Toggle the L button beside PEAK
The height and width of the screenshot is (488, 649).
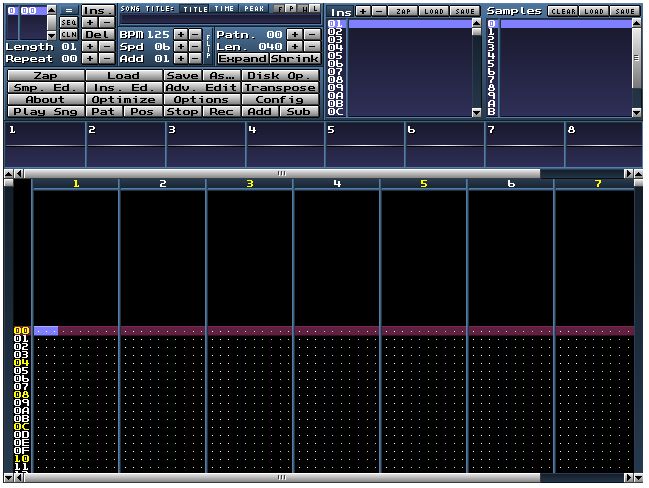(x=315, y=8)
